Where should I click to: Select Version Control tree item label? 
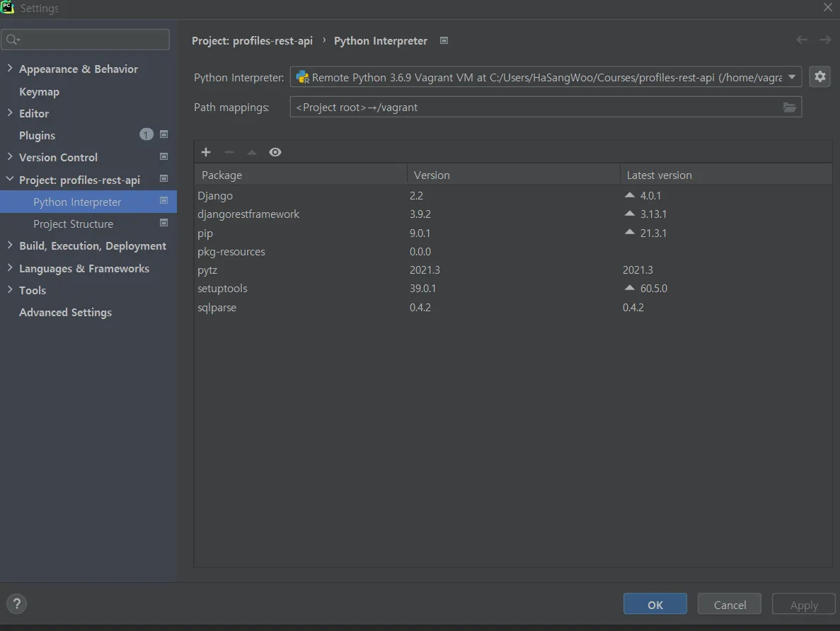(x=58, y=158)
